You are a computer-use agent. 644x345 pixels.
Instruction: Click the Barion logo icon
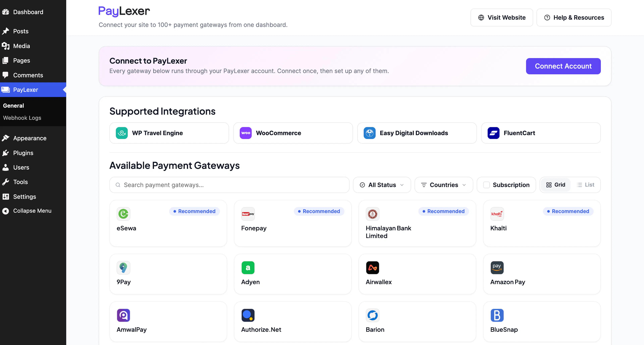tap(372, 315)
